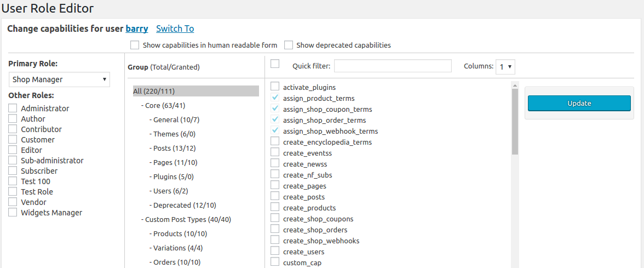Toggle Show deprecated capabilities option

(x=288, y=45)
